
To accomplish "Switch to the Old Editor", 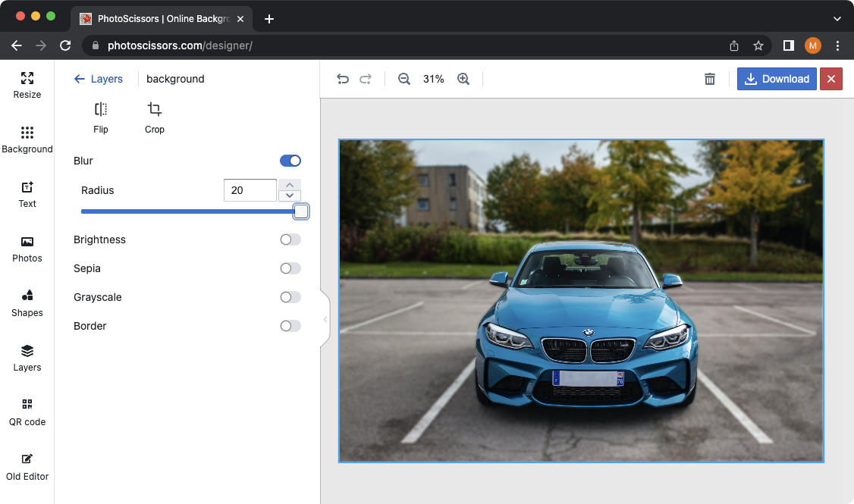I will tap(27, 468).
